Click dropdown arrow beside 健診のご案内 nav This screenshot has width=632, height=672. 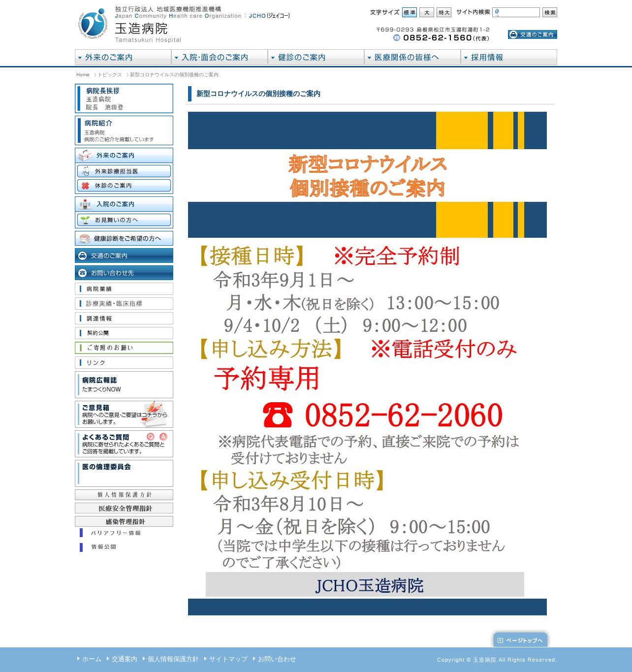click(273, 58)
